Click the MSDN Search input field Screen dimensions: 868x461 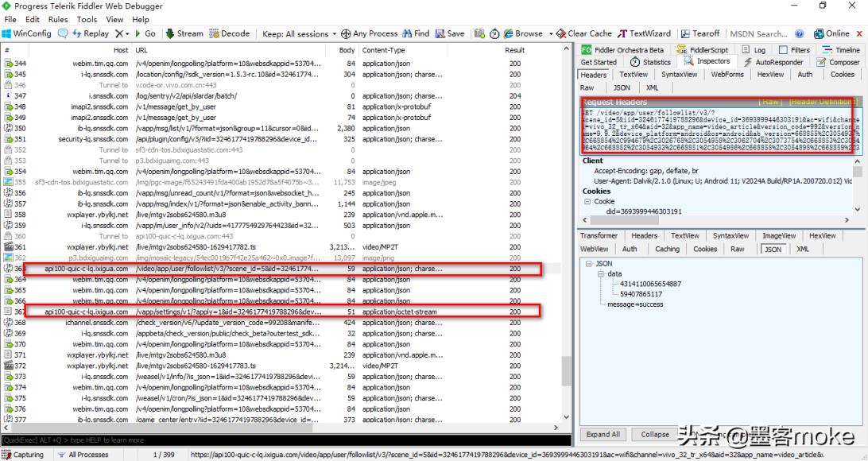759,34
